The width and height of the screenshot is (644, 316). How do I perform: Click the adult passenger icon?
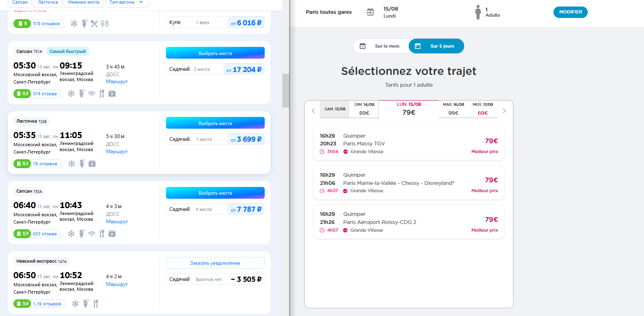478,12
